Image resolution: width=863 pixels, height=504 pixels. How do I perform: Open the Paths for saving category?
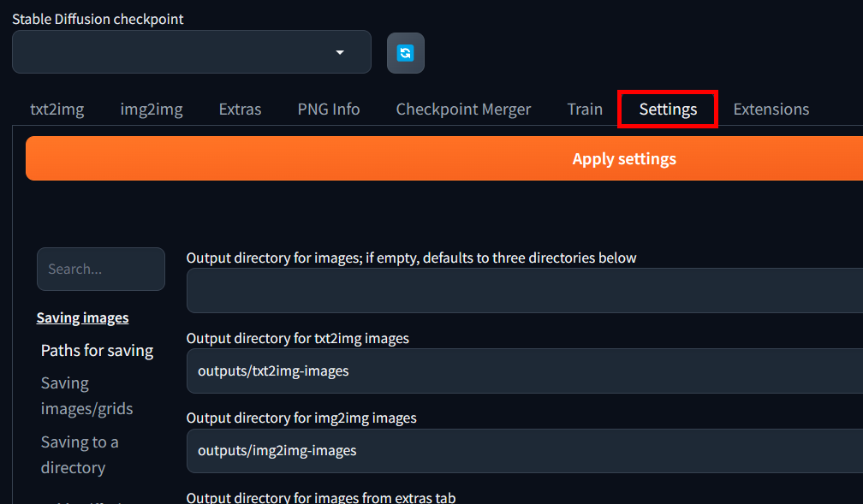point(97,350)
